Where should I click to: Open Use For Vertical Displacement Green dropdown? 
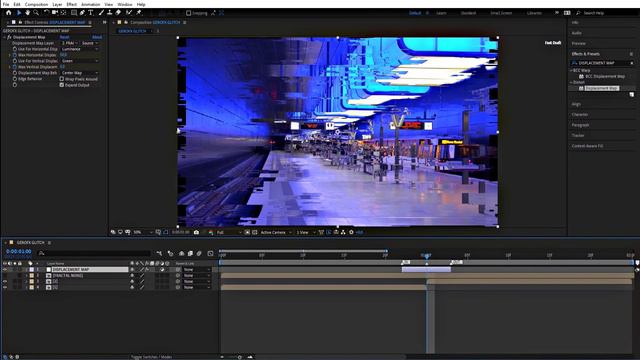tap(80, 61)
